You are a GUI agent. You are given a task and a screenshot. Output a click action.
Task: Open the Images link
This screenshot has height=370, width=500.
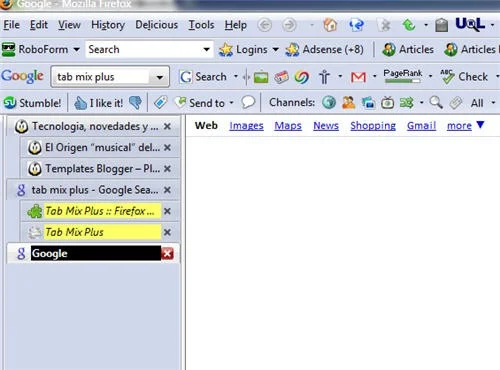pyautogui.click(x=246, y=126)
